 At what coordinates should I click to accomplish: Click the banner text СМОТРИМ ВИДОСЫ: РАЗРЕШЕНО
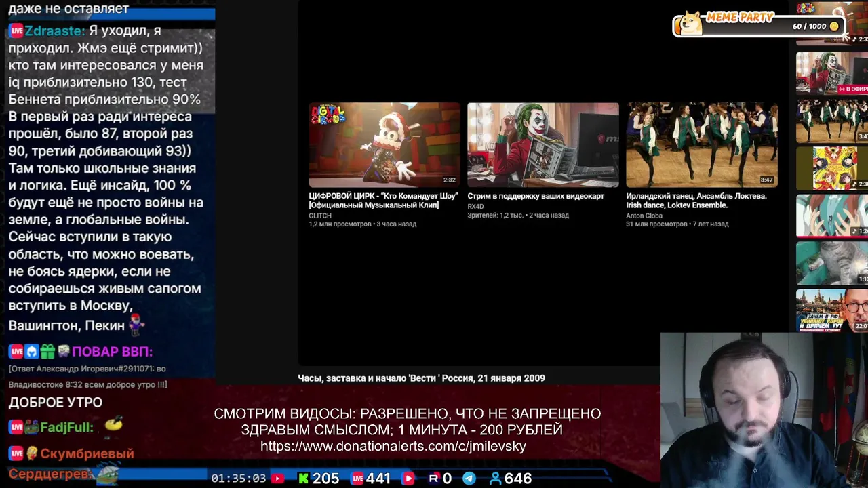(x=407, y=422)
